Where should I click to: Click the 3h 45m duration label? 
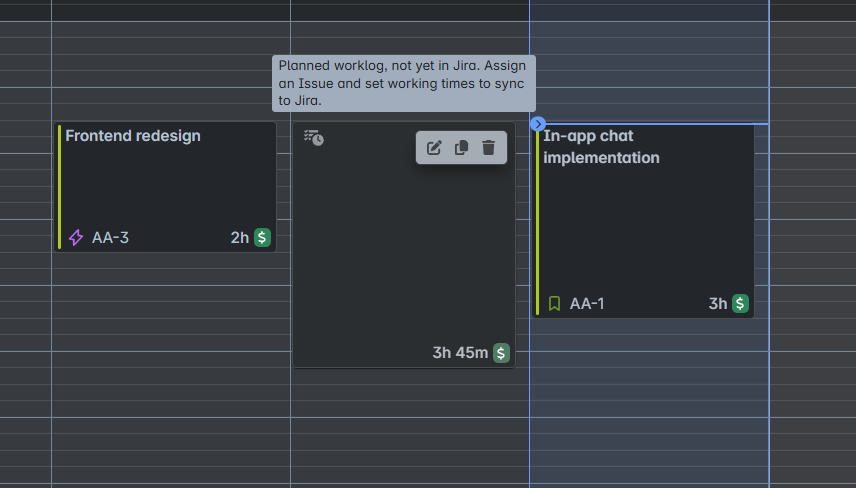click(x=460, y=353)
